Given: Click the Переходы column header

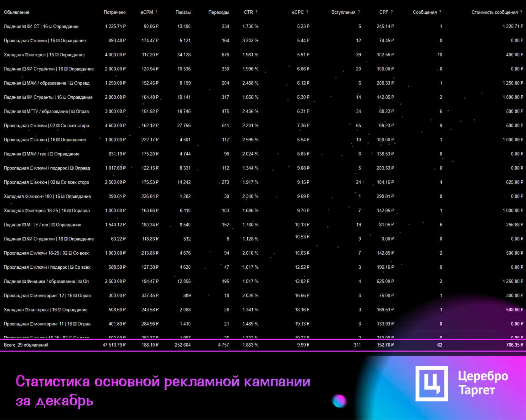Looking at the screenshot, I should (x=219, y=12).
